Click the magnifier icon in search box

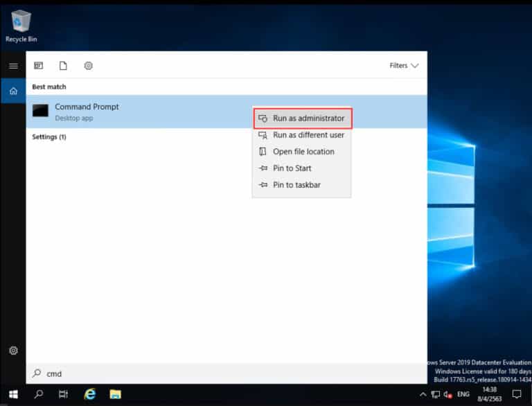pos(37,373)
